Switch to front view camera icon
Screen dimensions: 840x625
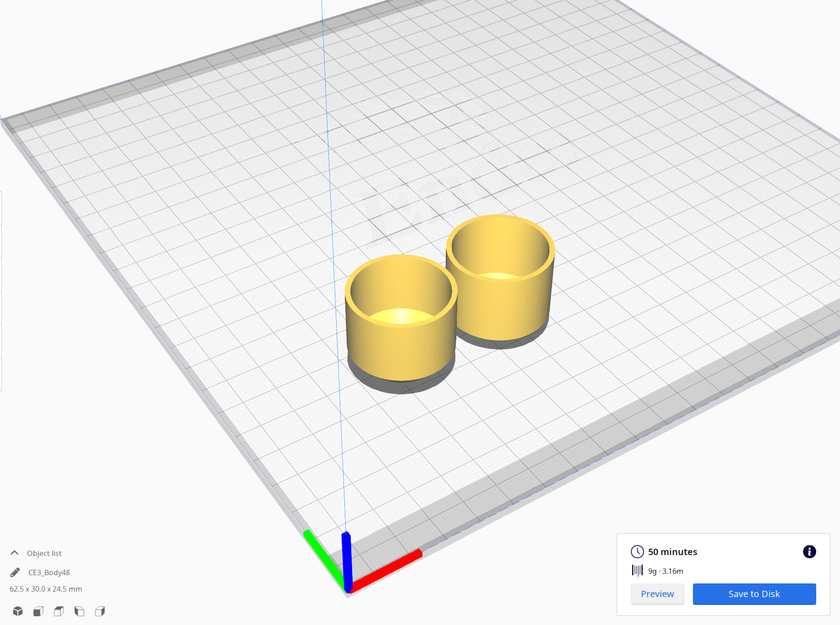point(38,611)
